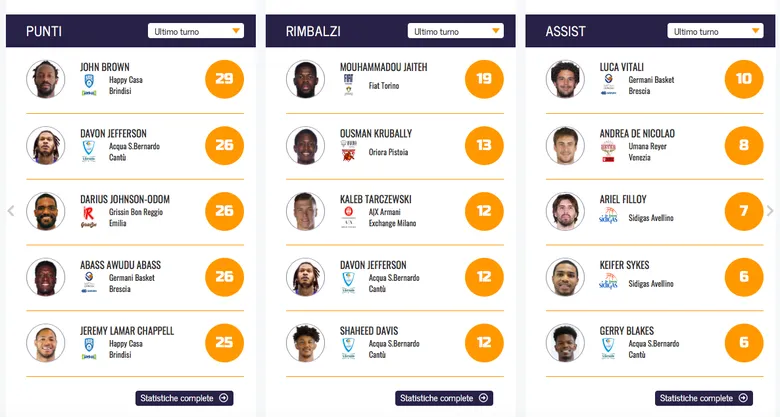
Task: Click Mouhammadou Jaiteh's player photo
Action: click(305, 79)
